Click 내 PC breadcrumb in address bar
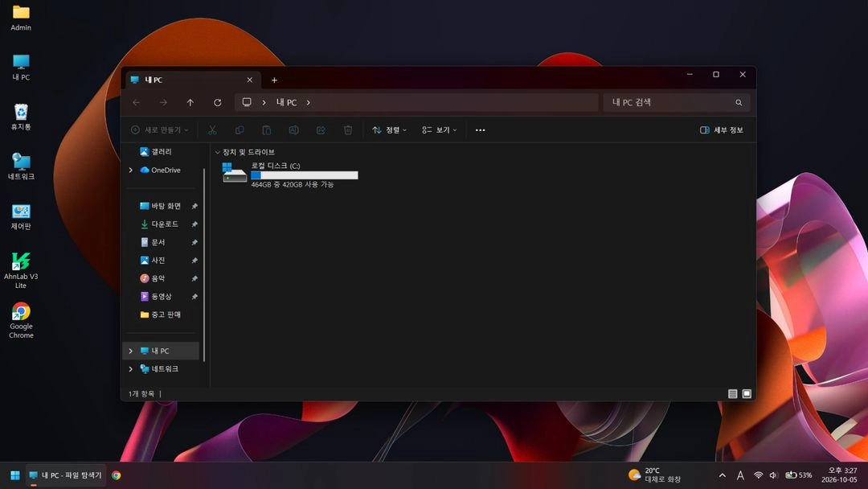The width and height of the screenshot is (868, 489). coord(287,102)
